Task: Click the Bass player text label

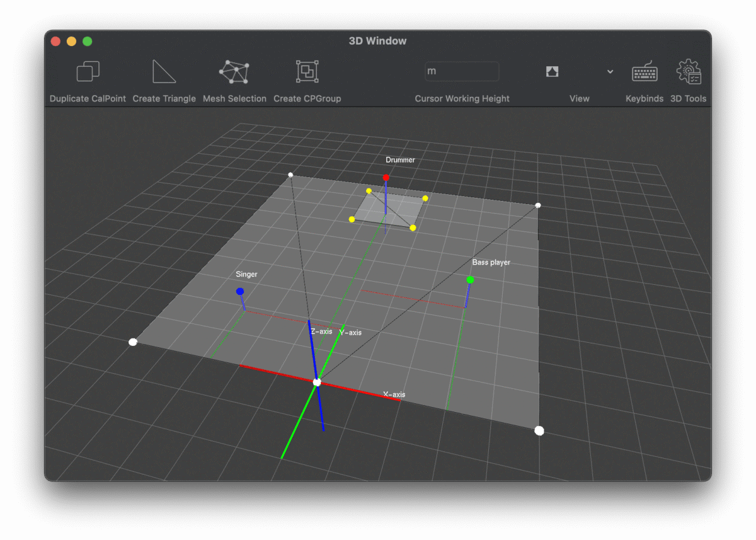Action: (491, 262)
